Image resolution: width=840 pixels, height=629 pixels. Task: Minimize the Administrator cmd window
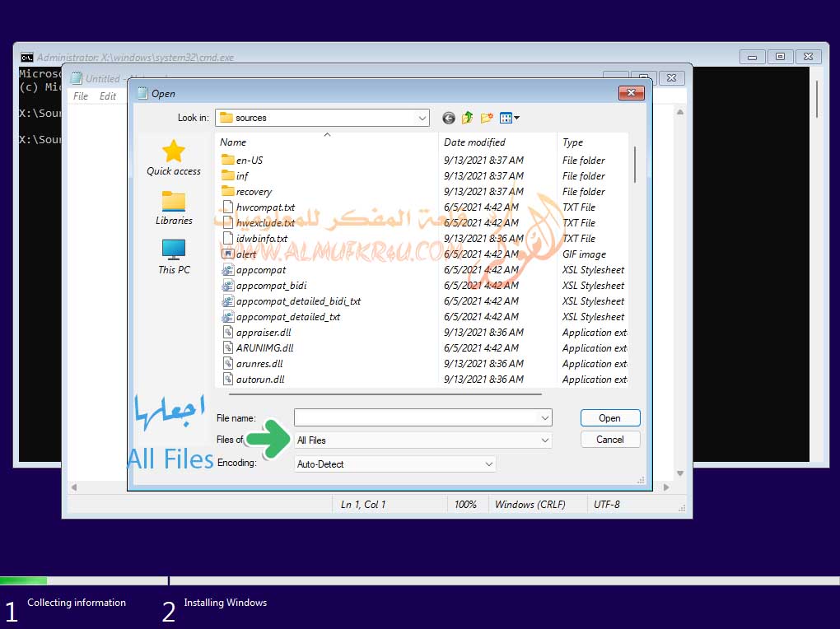pyautogui.click(x=752, y=57)
